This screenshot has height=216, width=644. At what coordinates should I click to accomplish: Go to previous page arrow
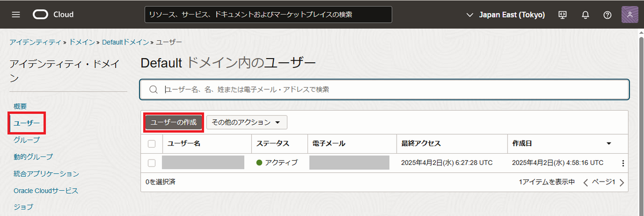[x=586, y=182]
